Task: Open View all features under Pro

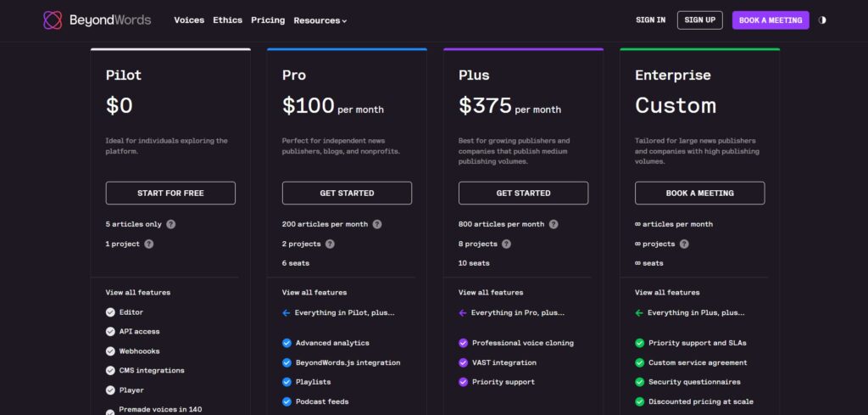Action: click(314, 293)
